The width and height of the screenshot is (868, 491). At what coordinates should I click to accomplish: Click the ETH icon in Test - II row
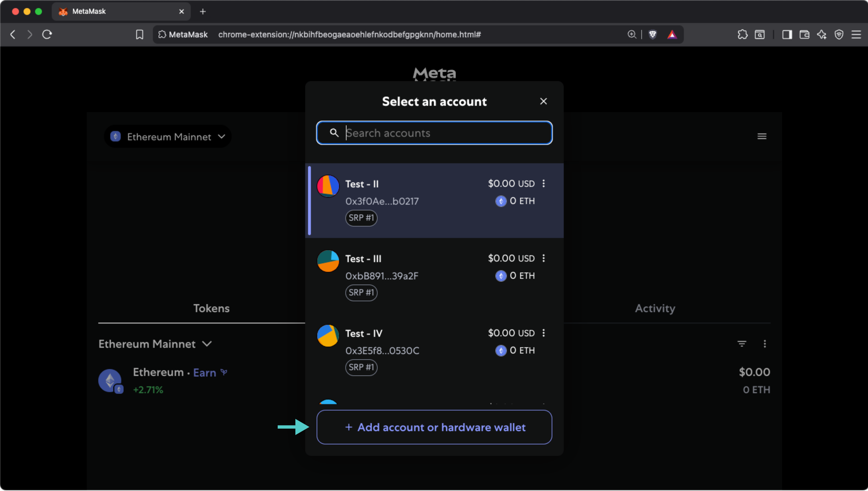501,201
